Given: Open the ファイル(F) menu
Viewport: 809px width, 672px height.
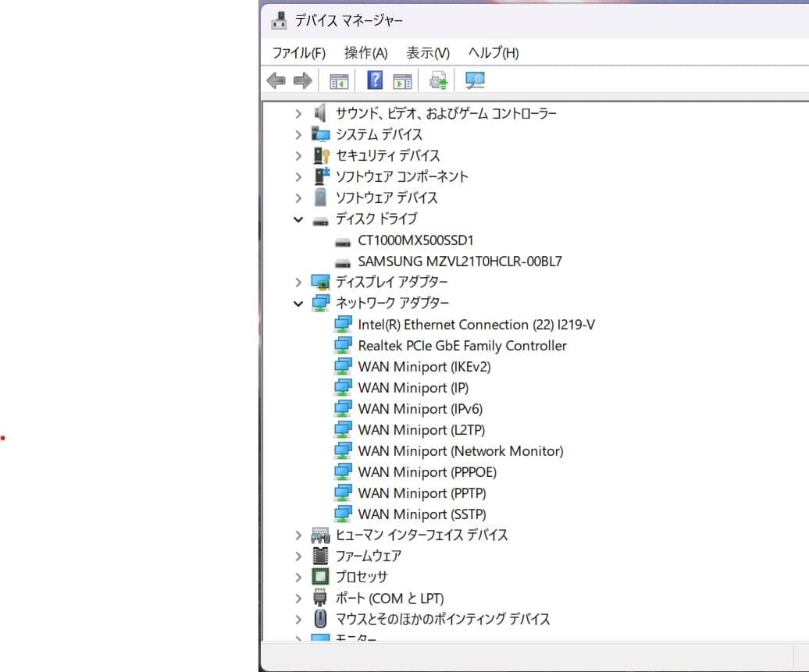Looking at the screenshot, I should click(x=298, y=53).
